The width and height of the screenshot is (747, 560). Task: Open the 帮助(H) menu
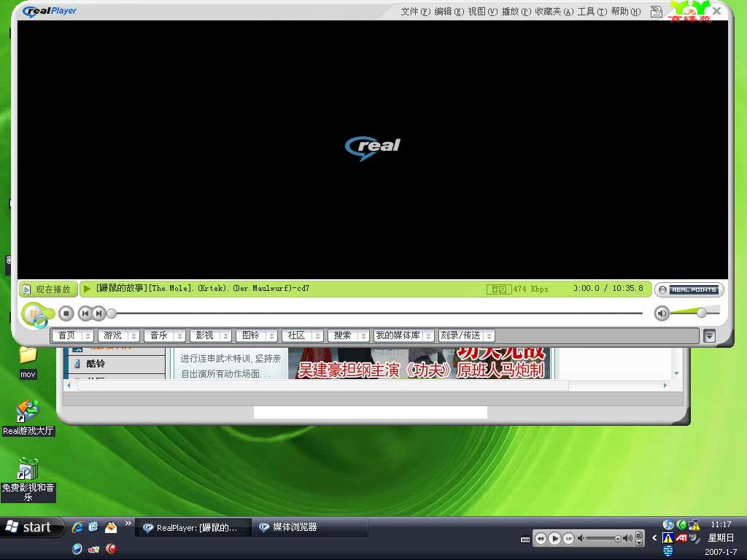point(625,12)
